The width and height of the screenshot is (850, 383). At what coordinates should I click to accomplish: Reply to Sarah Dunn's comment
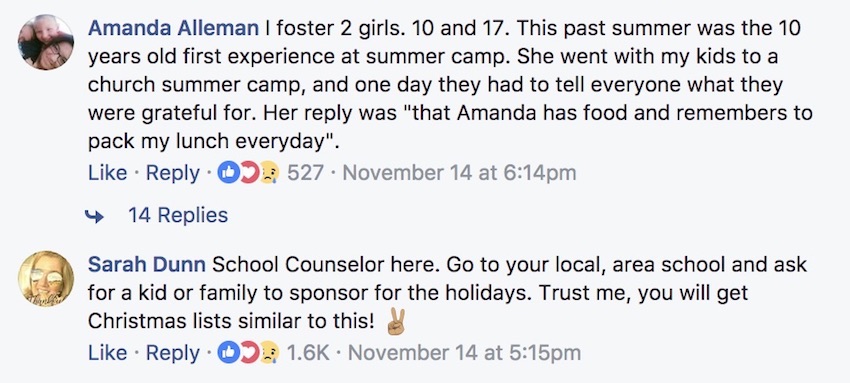[172, 353]
